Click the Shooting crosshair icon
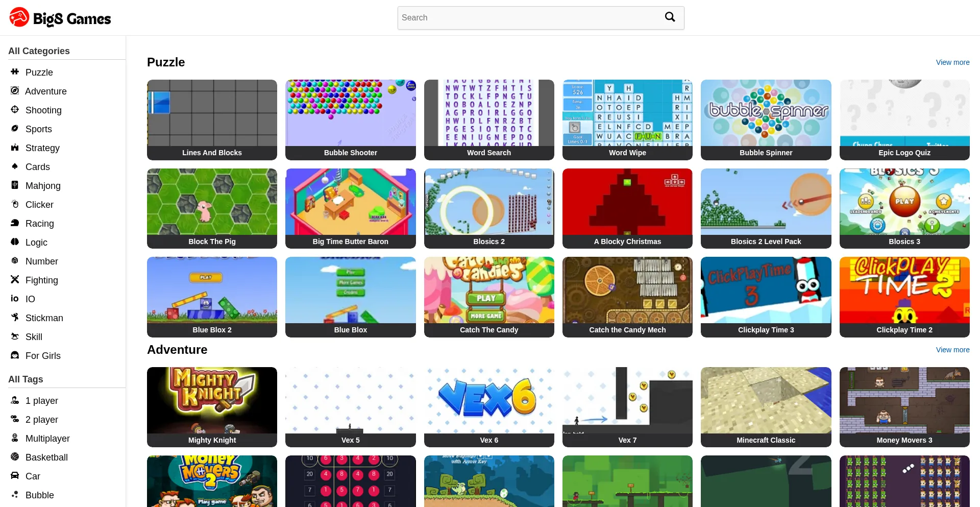 pos(15,110)
